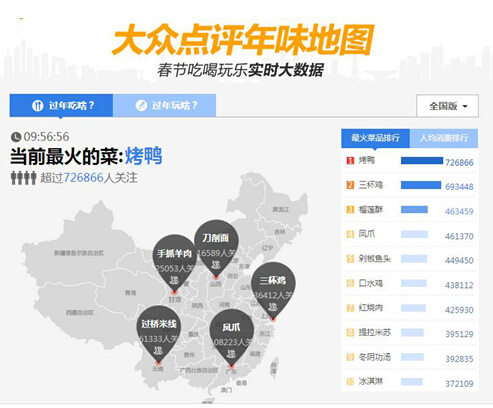Click 黑龙江 province on the map

pos(281,209)
